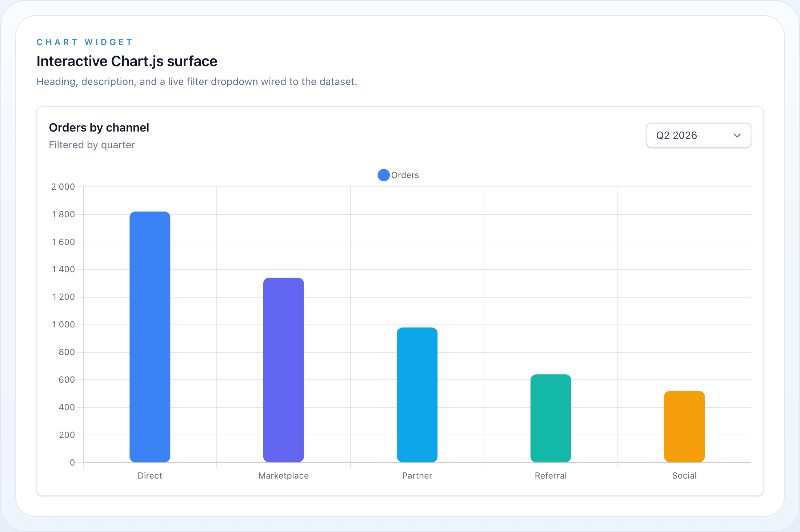
Task: Click the 800 y-axis value
Action: pos(67,352)
